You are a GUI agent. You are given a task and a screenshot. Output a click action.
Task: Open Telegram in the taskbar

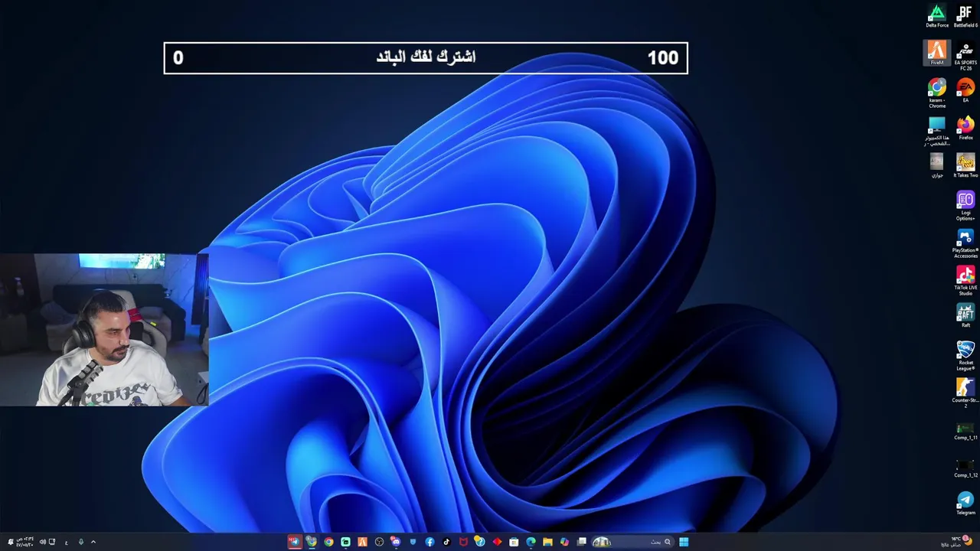(296, 542)
